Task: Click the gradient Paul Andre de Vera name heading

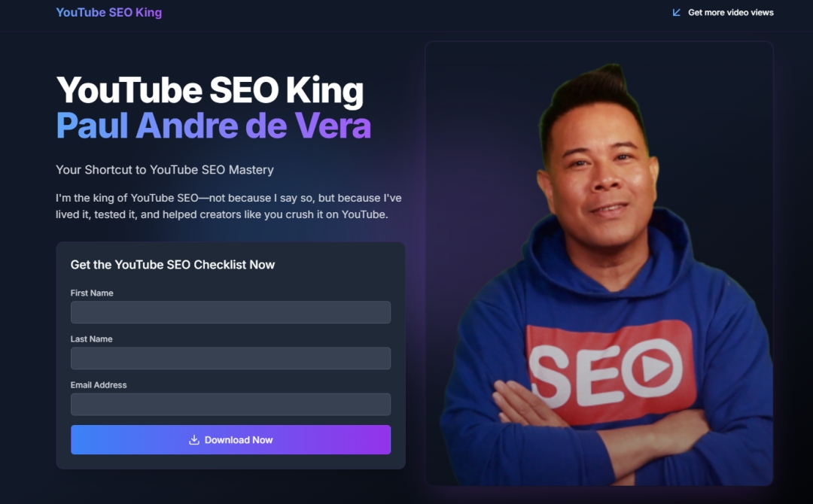Action: tap(214, 126)
